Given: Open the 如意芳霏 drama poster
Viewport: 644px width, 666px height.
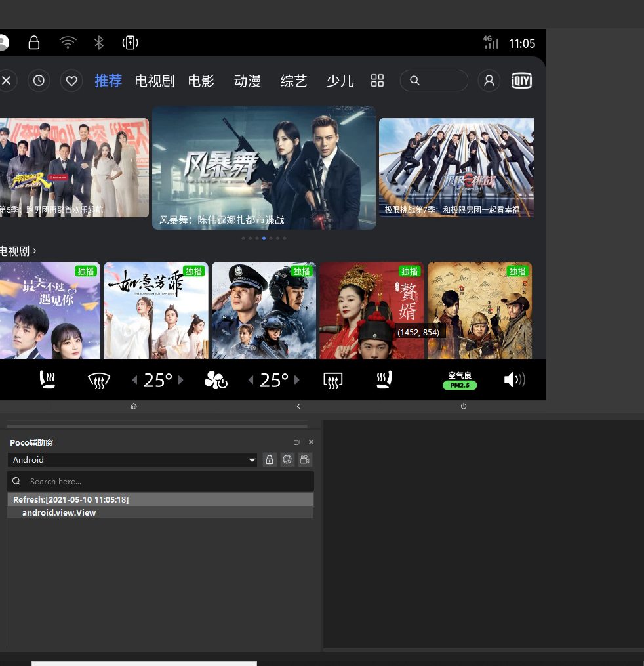Looking at the screenshot, I should (156, 310).
